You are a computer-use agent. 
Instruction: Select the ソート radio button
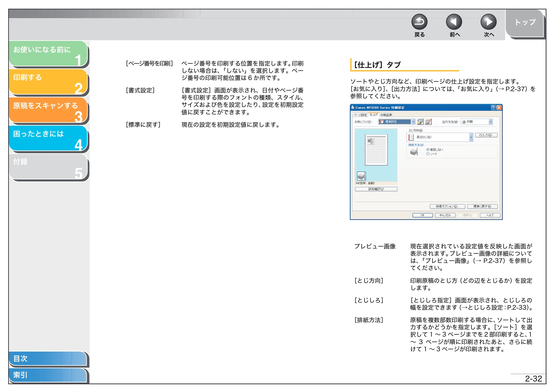pyautogui.click(x=428, y=154)
